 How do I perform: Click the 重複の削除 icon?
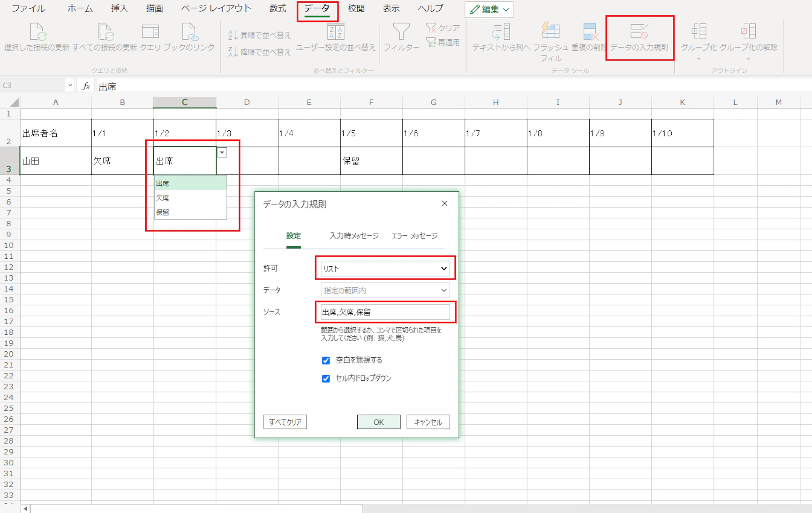[590, 32]
